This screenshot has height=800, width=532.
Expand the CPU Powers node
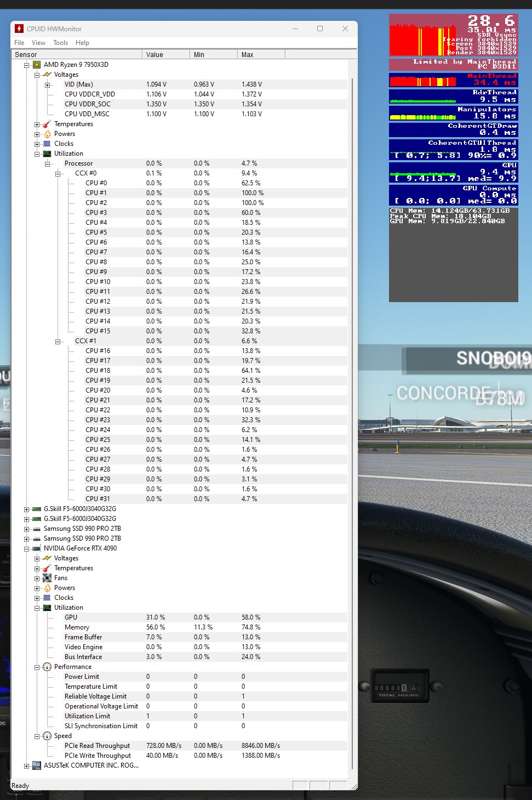(x=37, y=134)
